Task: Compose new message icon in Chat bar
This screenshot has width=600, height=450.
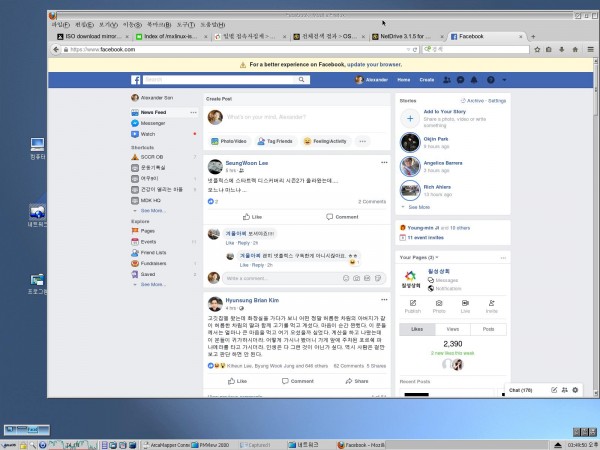Action: click(554, 390)
